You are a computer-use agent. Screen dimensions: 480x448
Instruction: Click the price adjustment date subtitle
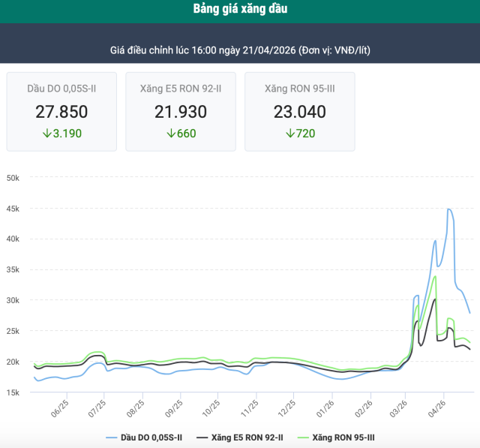click(240, 50)
